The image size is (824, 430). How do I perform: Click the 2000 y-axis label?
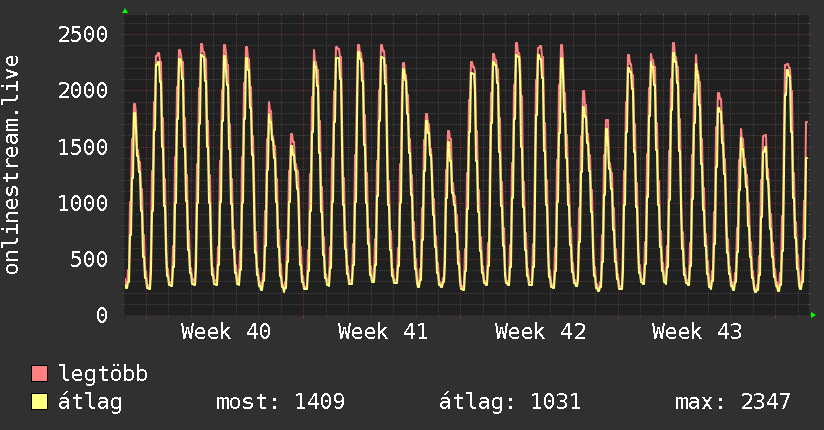pyautogui.click(x=83, y=91)
